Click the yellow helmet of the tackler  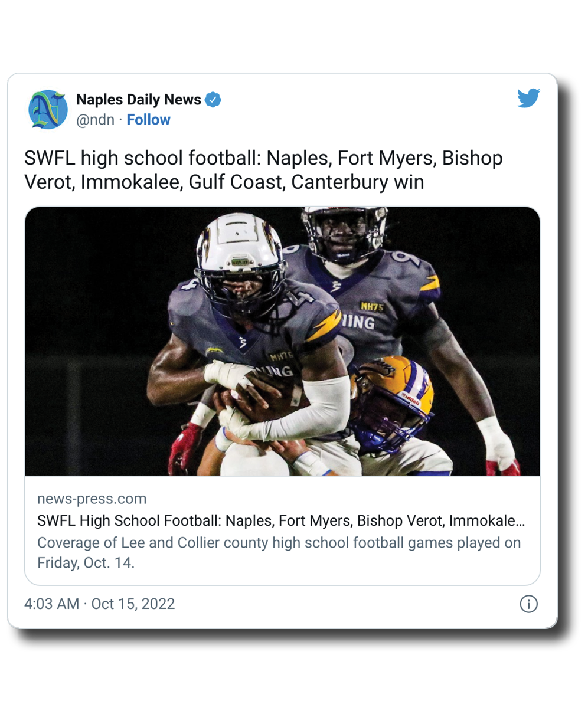coord(392,401)
